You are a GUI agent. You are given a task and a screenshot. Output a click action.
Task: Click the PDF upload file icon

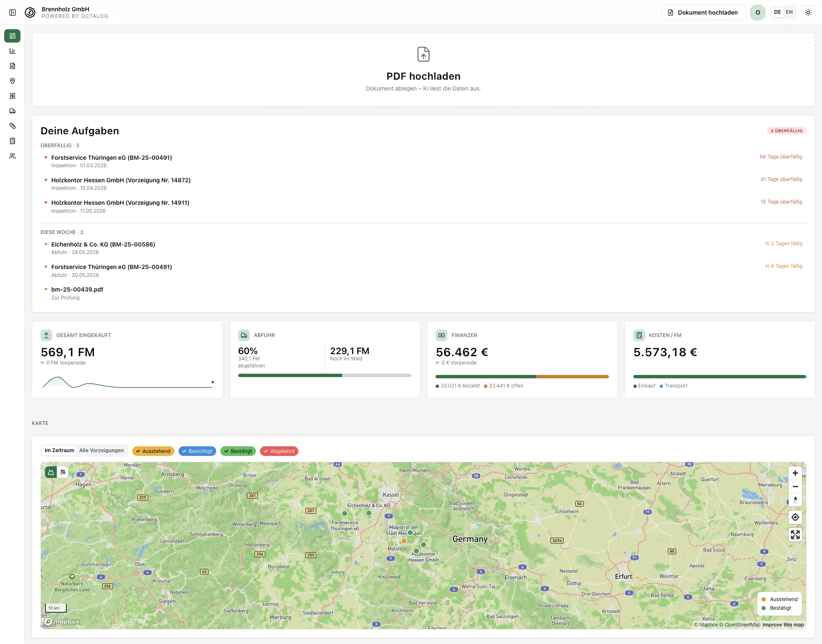point(424,54)
